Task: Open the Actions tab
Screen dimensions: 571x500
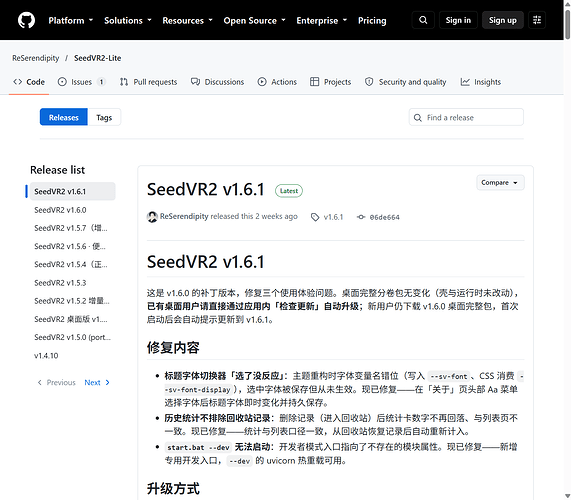Action: 277,82
